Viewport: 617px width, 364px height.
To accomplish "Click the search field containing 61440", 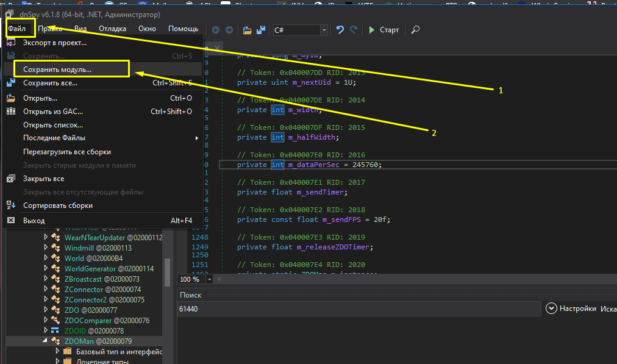I will click(x=358, y=309).
